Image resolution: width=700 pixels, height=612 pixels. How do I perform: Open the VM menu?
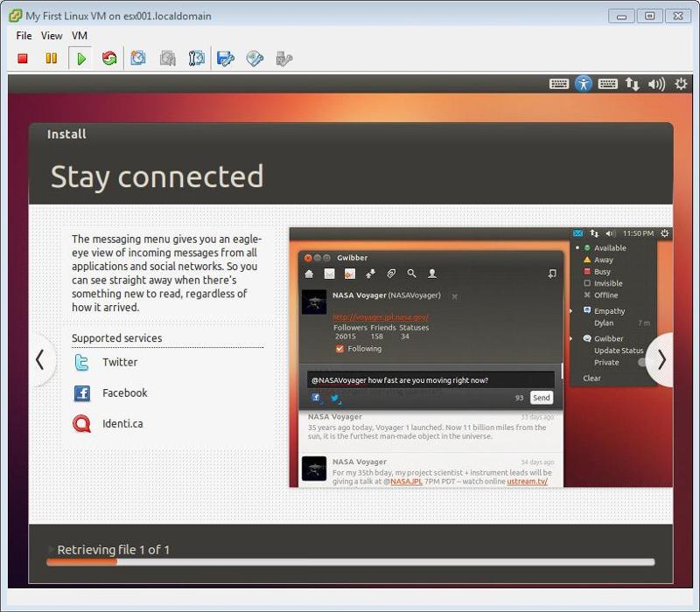(80, 36)
